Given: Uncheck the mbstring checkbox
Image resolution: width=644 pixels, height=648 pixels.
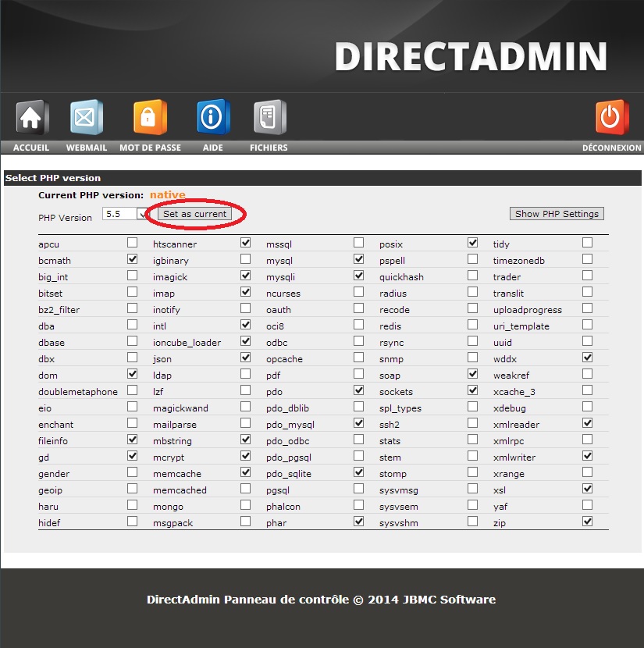Looking at the screenshot, I should click(x=245, y=440).
